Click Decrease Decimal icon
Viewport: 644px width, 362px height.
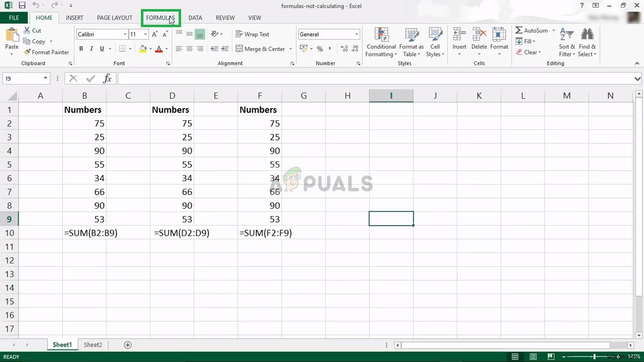[356, 49]
